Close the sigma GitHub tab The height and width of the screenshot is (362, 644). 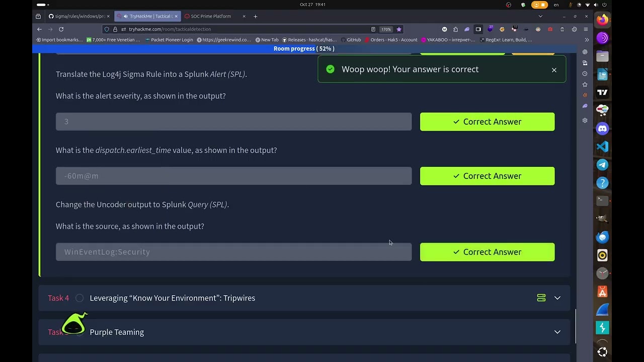(108, 16)
